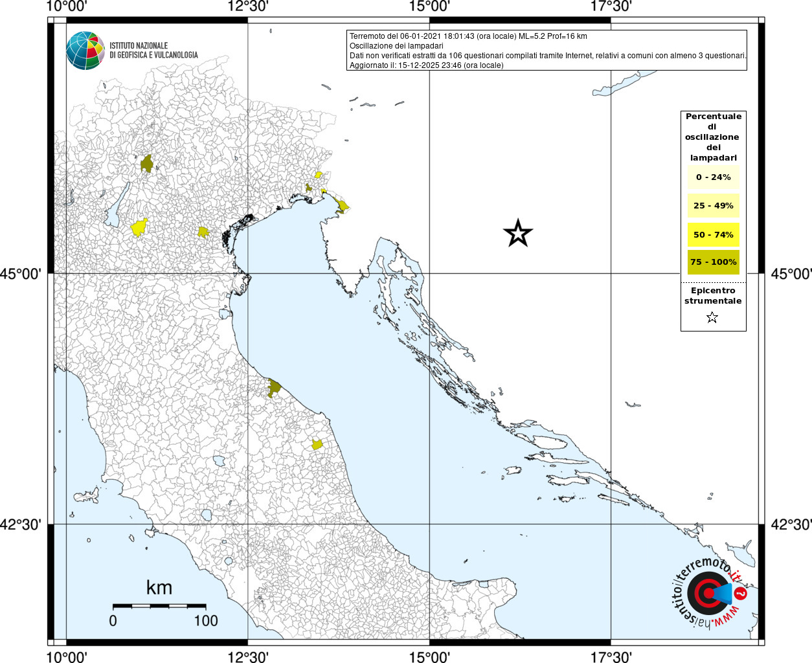Click the top axis label 10°00'

click(67, 6)
